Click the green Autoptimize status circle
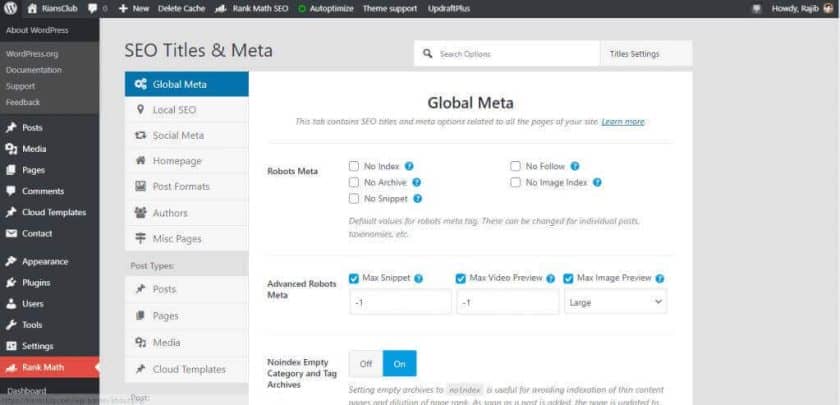 click(302, 9)
